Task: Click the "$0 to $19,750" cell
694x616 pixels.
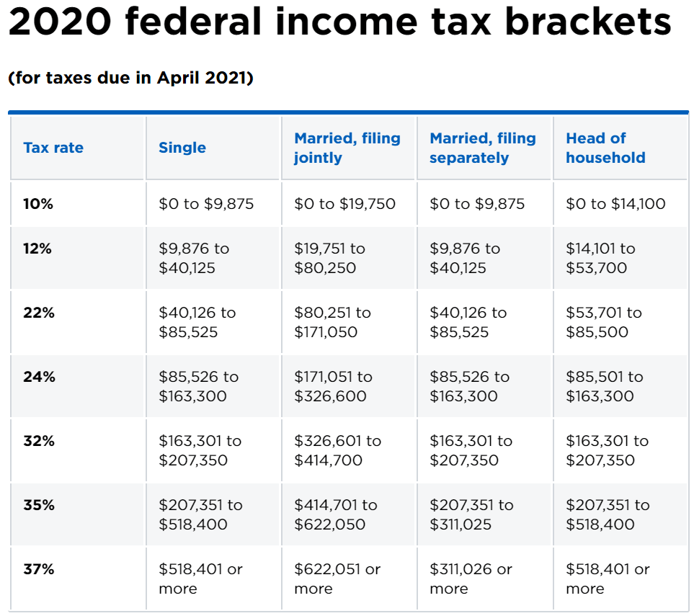Action: coord(345,204)
